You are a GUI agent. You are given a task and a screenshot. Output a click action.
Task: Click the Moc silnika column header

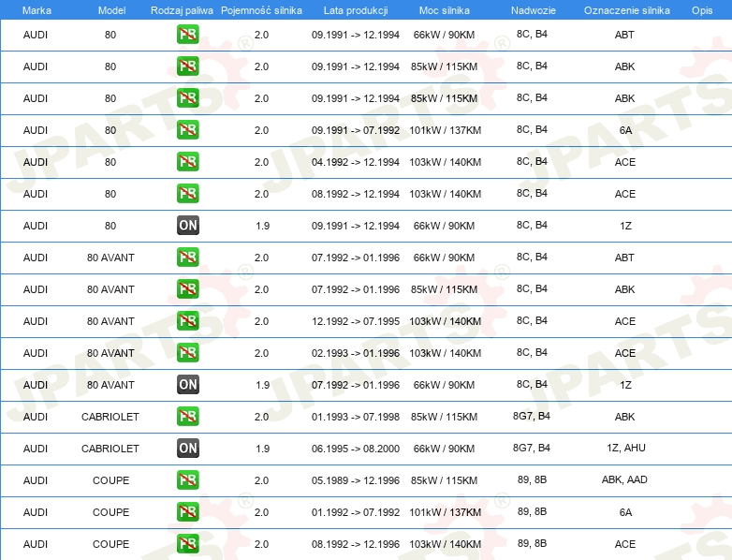click(x=445, y=10)
